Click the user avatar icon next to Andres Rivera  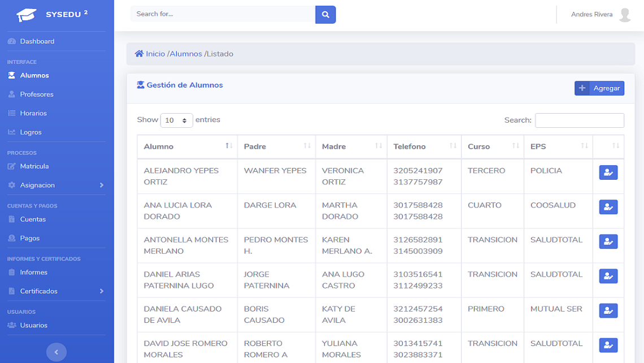coord(624,15)
